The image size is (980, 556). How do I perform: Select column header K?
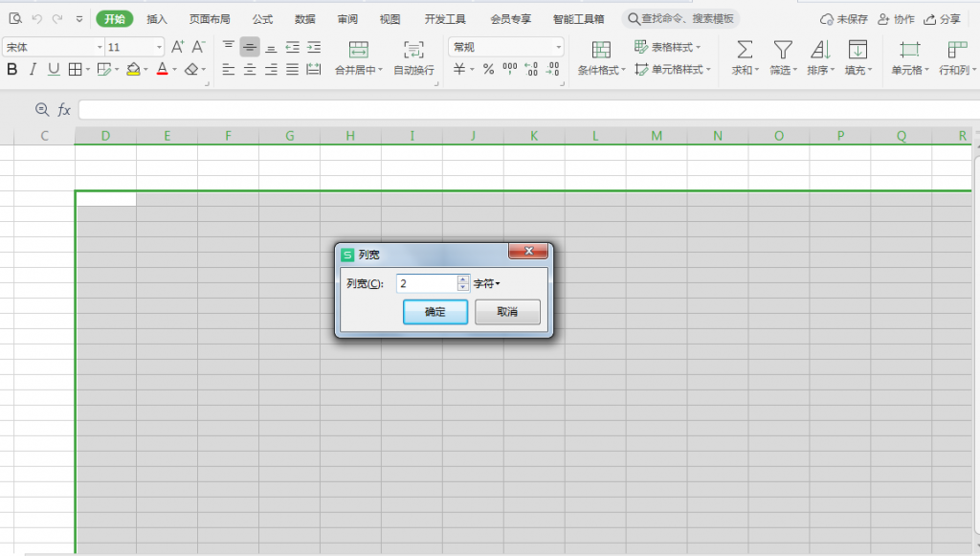534,136
